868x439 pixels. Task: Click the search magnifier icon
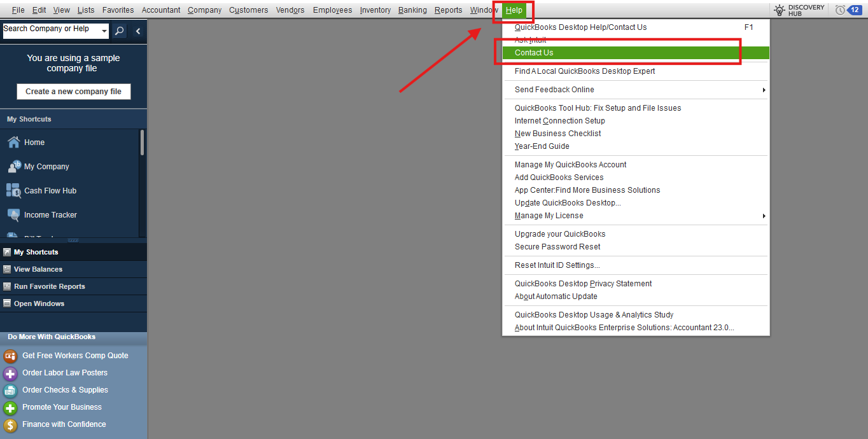click(119, 31)
